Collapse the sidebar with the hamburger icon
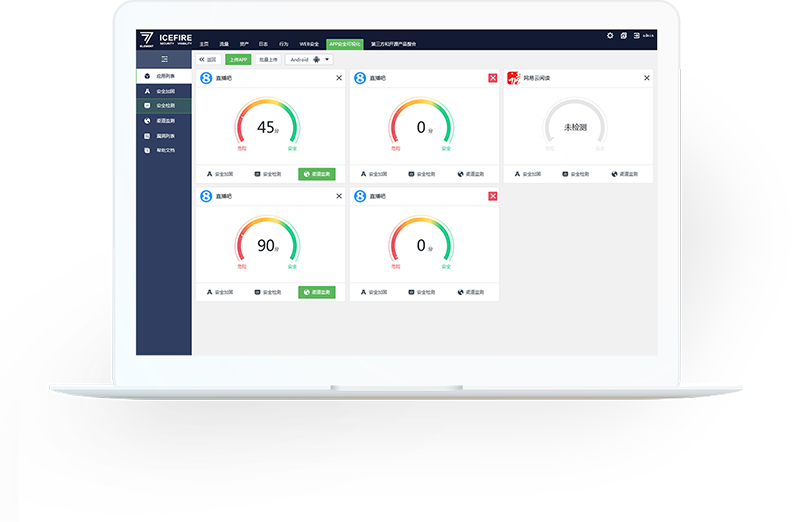Viewport: 792px width, 522px height. 164,60
